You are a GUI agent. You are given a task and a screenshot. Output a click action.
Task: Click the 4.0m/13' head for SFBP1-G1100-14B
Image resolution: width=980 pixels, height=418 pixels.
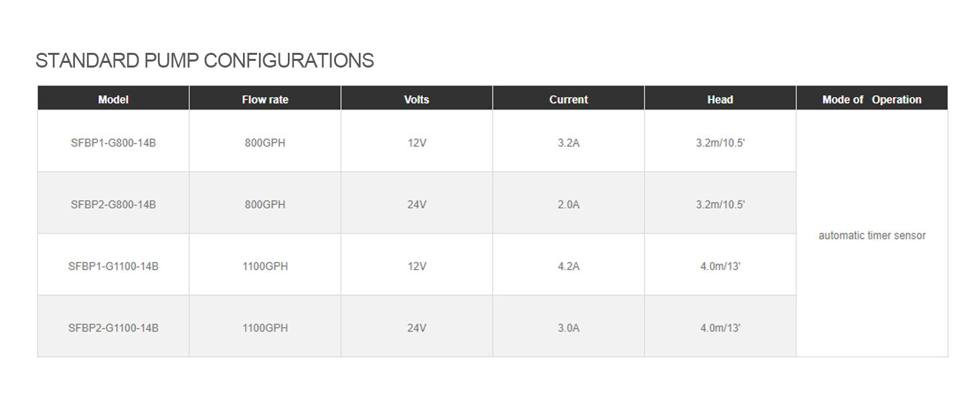coord(720,266)
